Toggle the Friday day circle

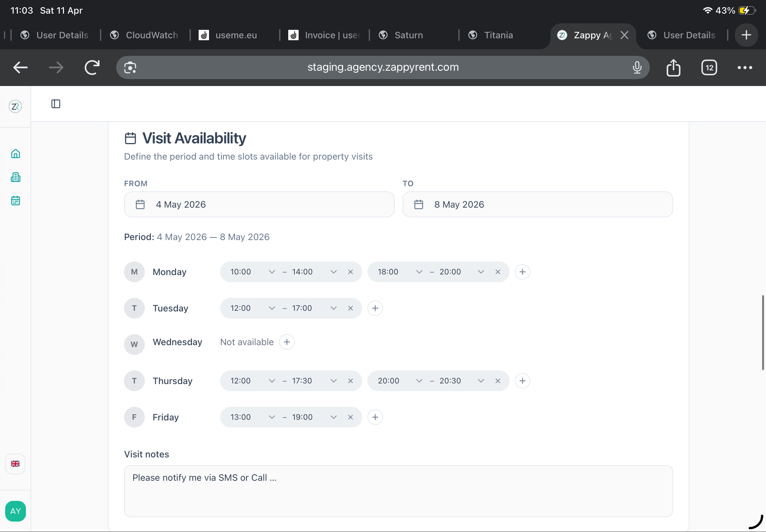tap(134, 417)
